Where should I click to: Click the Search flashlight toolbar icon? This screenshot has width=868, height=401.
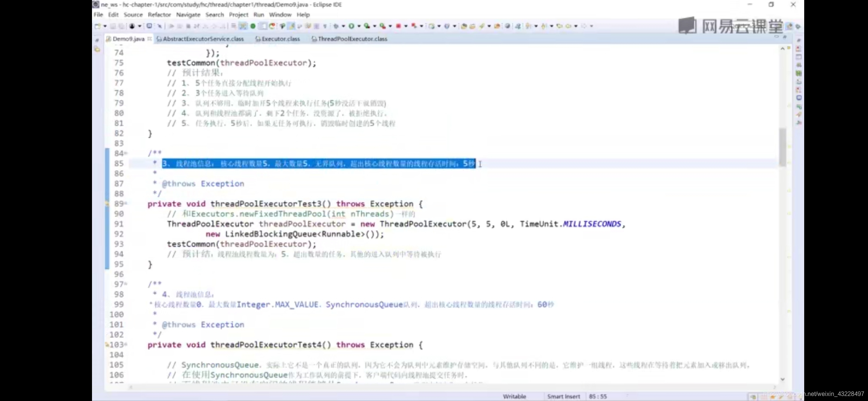pos(481,26)
